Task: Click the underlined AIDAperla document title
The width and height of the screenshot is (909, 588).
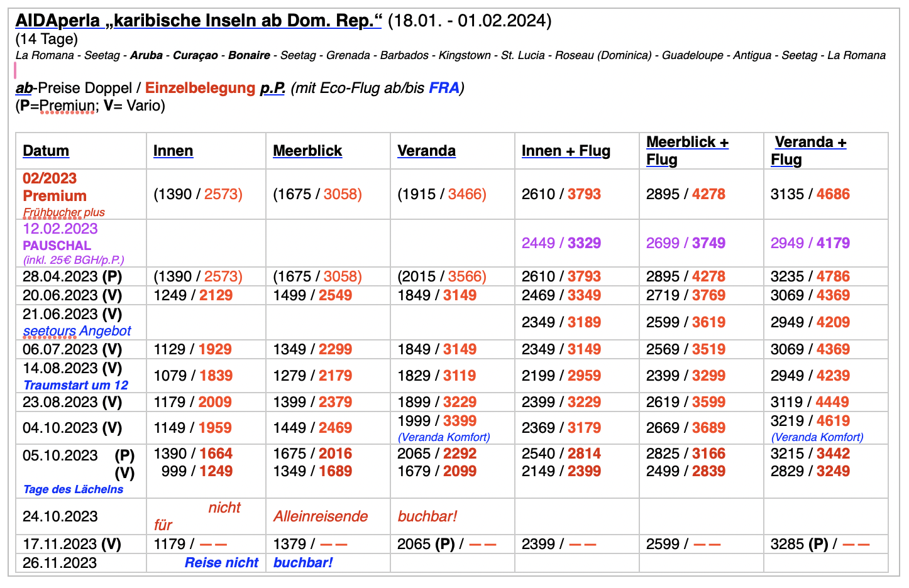Action: coord(198,21)
